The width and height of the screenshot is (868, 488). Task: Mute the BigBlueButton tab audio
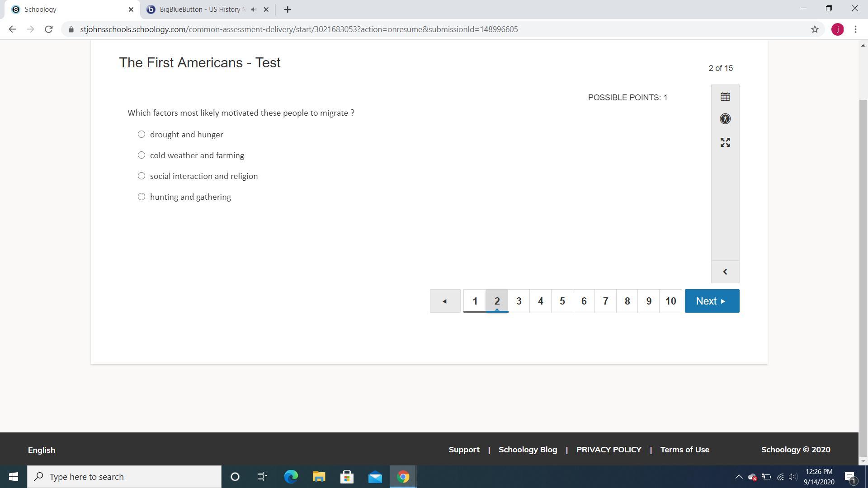[x=254, y=9]
